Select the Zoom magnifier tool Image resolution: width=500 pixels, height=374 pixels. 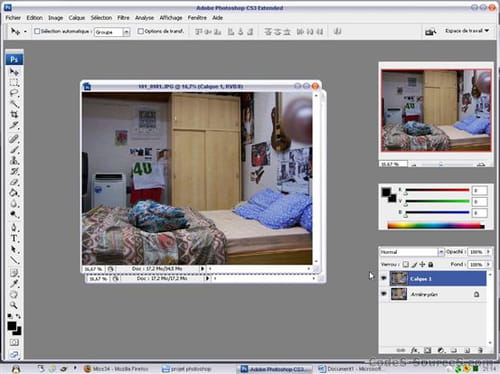pyautogui.click(x=14, y=305)
